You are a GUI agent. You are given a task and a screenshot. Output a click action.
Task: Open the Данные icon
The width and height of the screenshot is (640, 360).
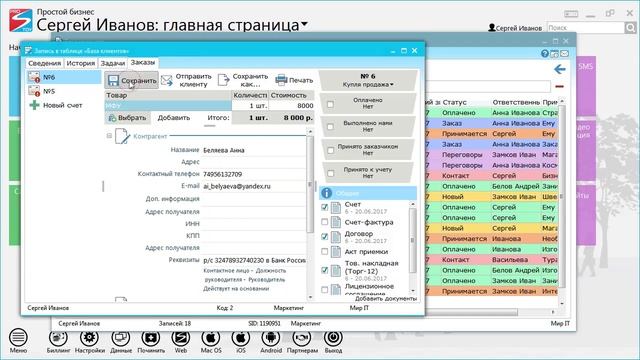pyautogui.click(x=121, y=338)
